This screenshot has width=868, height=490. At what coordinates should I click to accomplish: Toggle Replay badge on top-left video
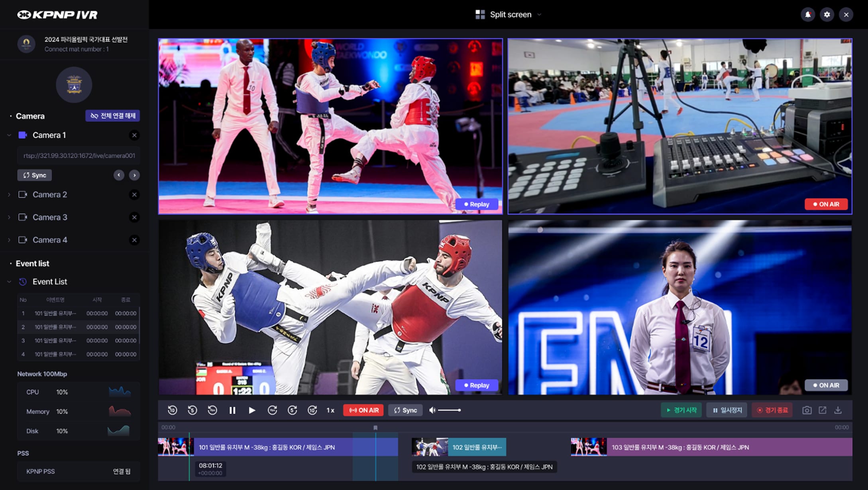(477, 204)
